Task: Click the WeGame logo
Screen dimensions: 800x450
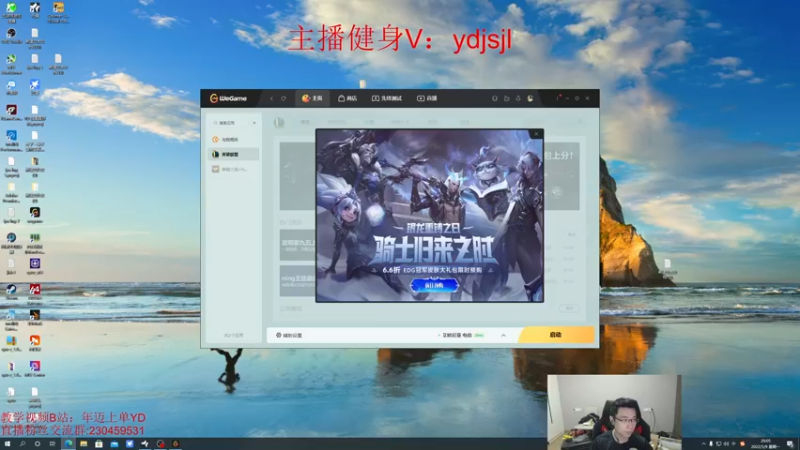Action: pyautogui.click(x=228, y=98)
